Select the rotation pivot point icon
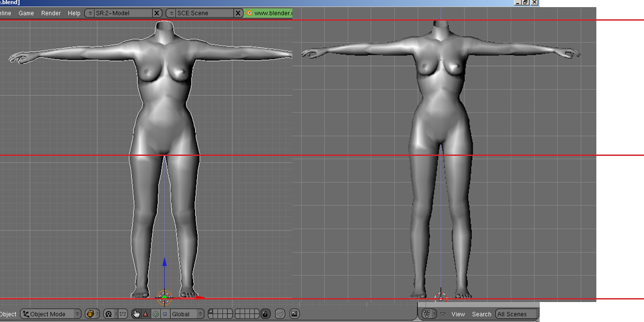Image resolution: width=644 pixels, height=322 pixels. click(108, 314)
